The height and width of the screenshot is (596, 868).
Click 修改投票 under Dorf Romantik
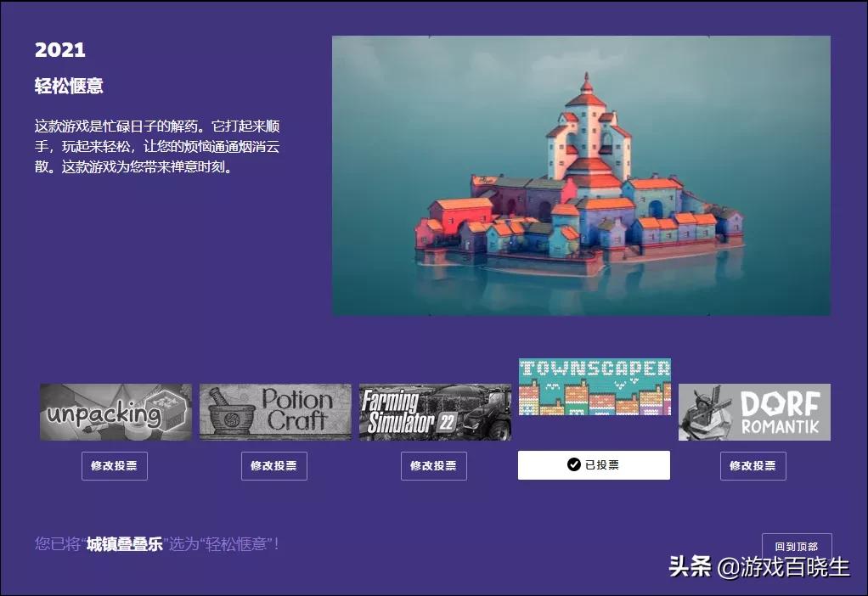click(753, 465)
